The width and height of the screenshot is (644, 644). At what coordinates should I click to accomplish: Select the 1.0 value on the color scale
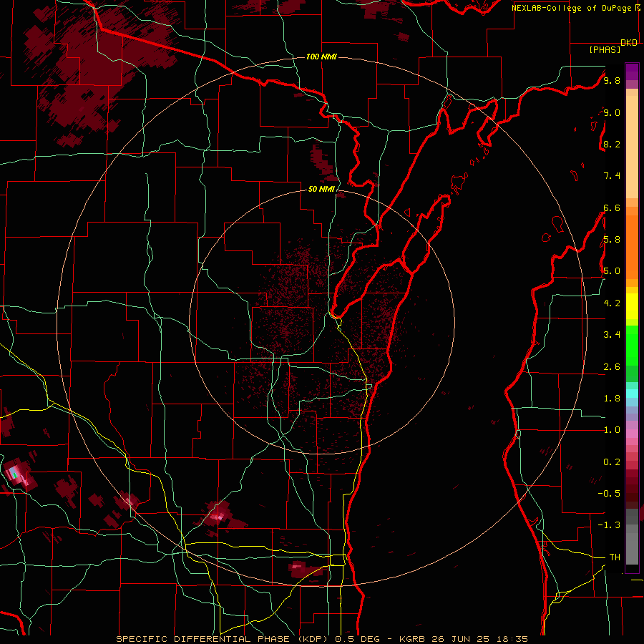tap(612, 430)
